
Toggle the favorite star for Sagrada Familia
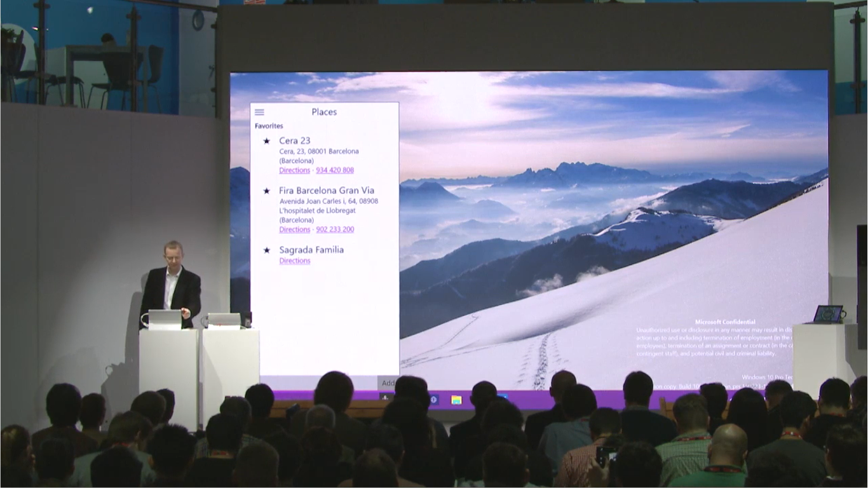click(266, 250)
